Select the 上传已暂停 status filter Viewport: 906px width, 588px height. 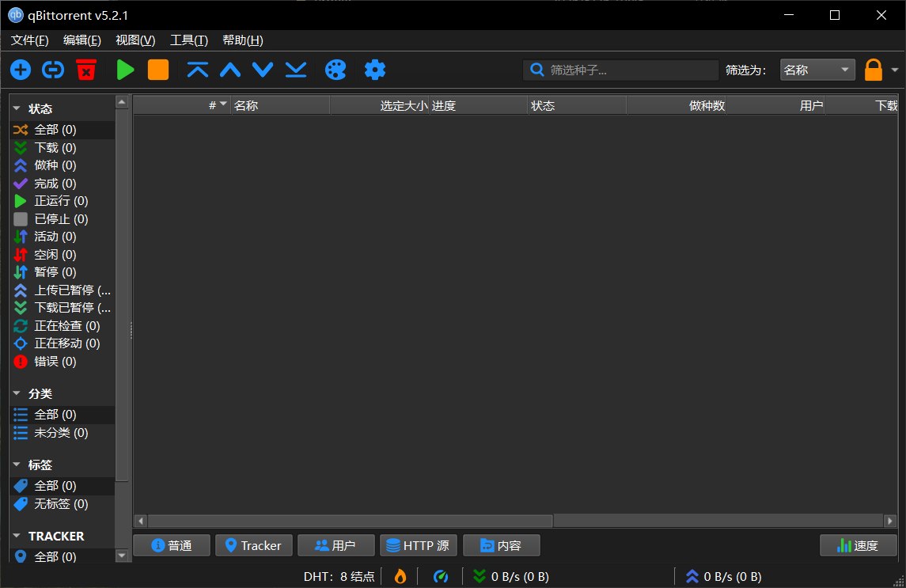(63, 290)
